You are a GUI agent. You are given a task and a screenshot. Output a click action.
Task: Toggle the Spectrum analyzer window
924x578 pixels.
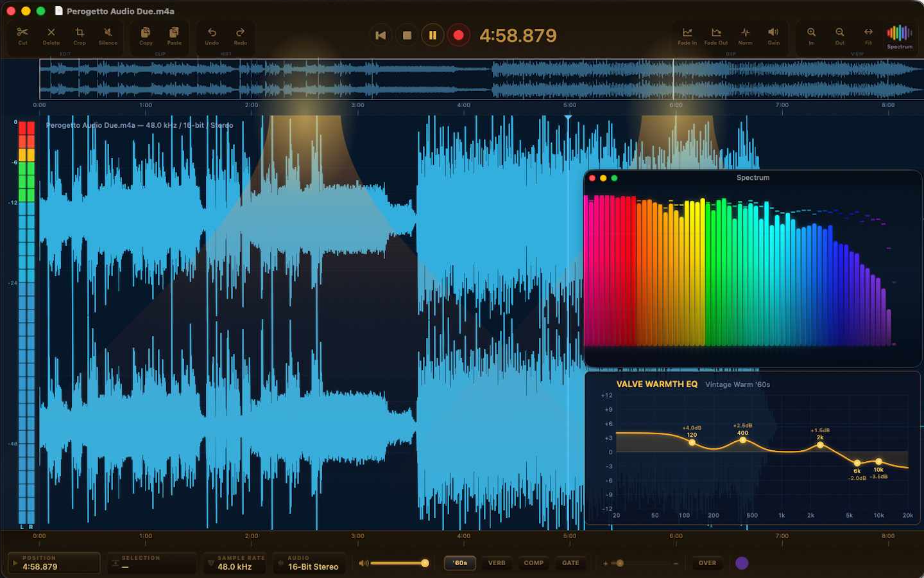tap(900, 36)
